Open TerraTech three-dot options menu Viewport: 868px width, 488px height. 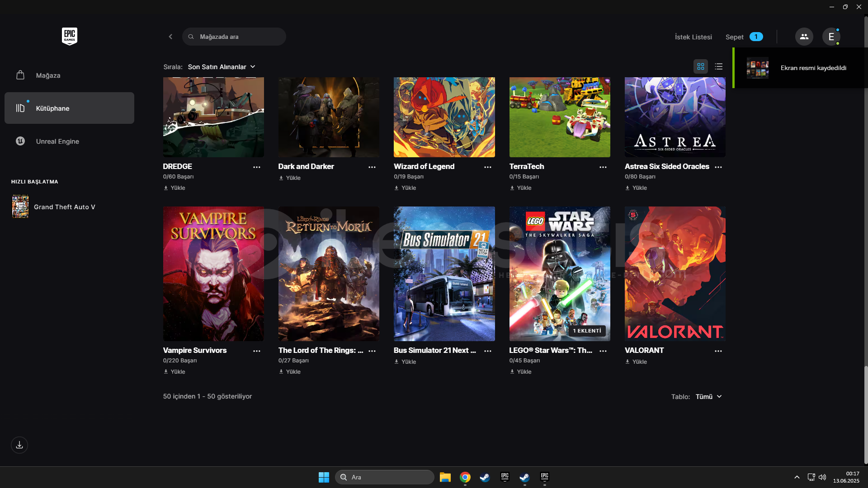pos(603,167)
